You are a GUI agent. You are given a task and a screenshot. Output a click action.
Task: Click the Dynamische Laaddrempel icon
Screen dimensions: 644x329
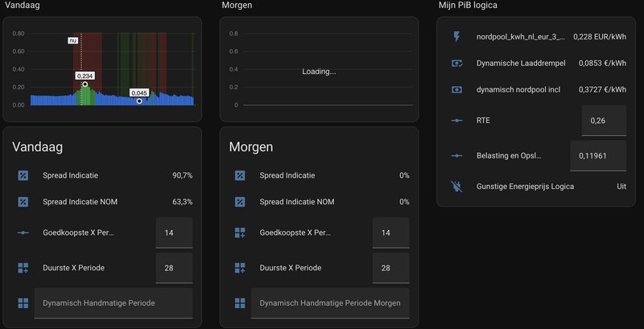[457, 63]
